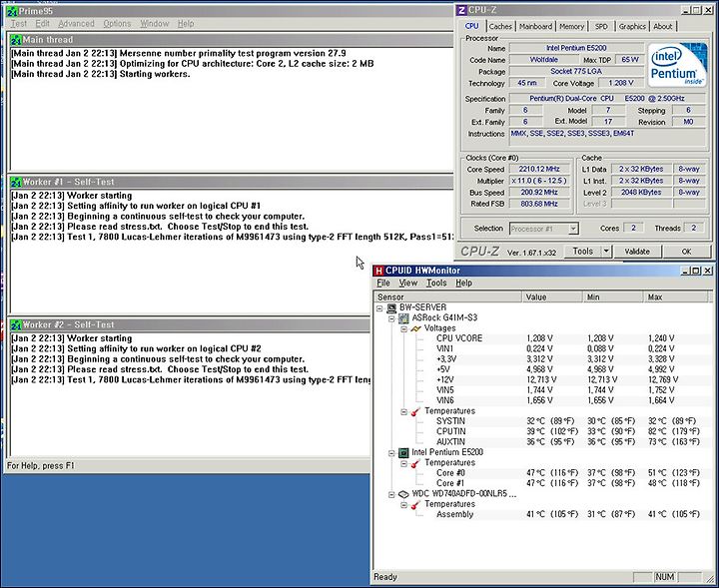719x588 pixels.
Task: Click the Sensor column header
Action: pos(448,296)
